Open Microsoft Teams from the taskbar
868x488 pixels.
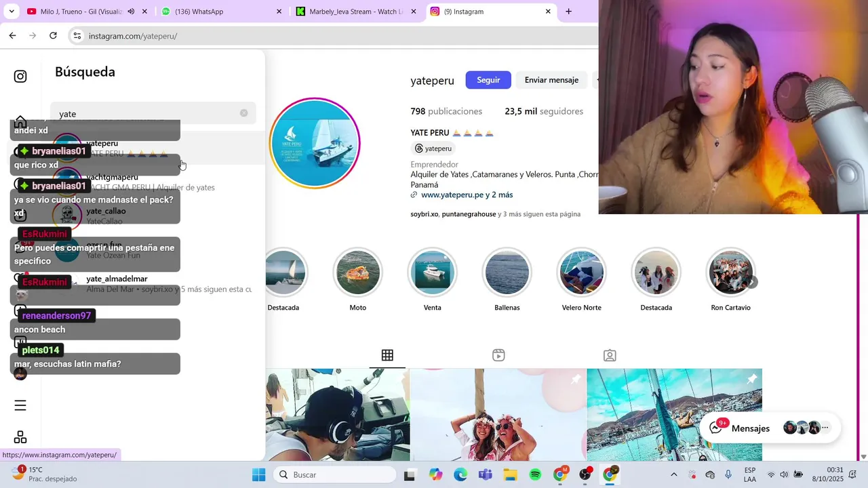pos(485,474)
